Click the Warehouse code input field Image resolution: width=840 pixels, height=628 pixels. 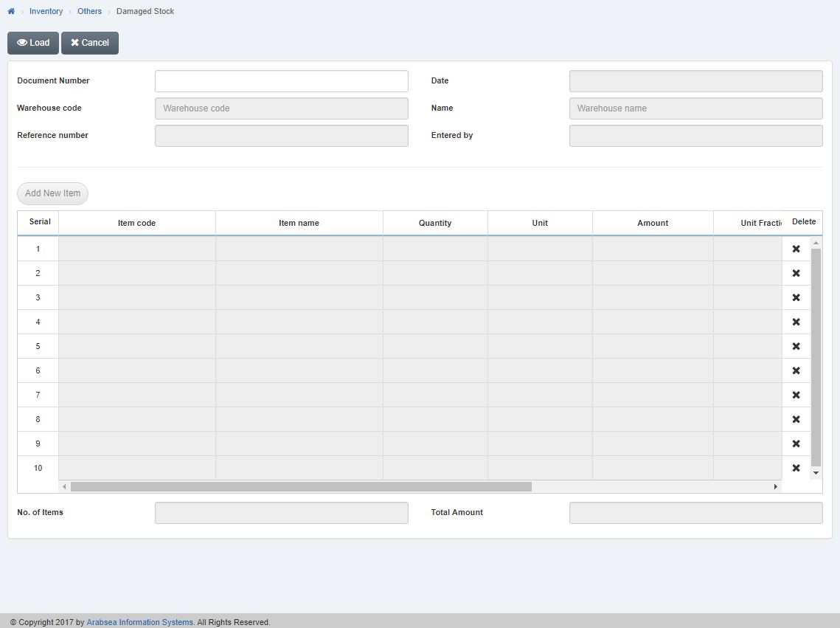click(281, 108)
